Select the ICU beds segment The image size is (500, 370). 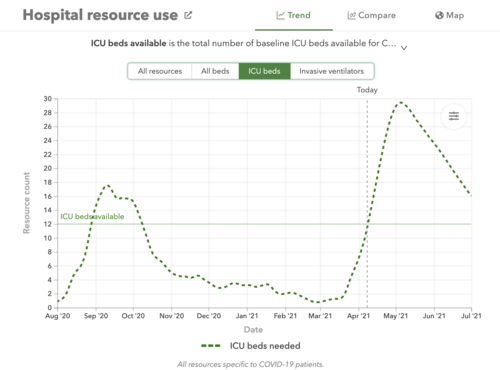(264, 71)
